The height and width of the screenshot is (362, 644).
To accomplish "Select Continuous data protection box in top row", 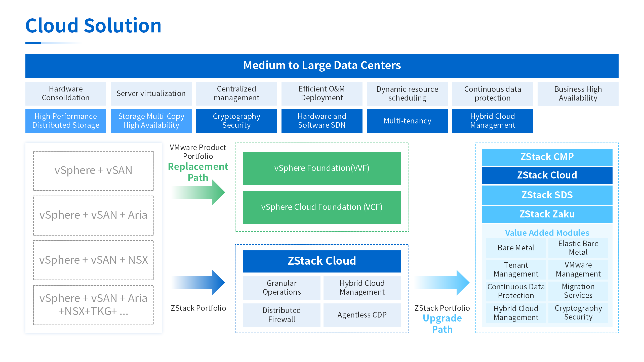I will click(x=493, y=94).
